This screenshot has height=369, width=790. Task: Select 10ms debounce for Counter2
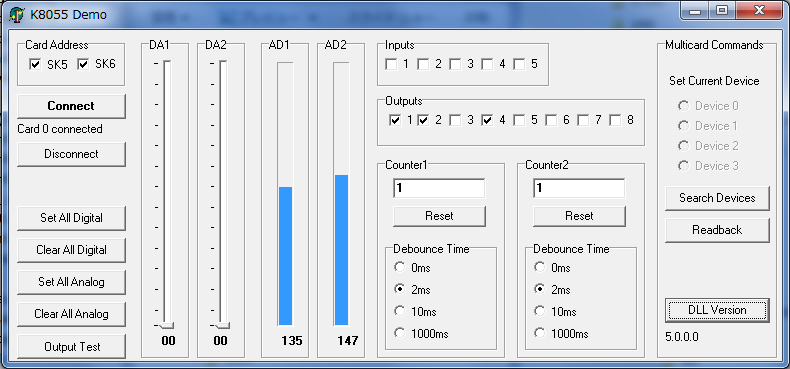pos(540,311)
